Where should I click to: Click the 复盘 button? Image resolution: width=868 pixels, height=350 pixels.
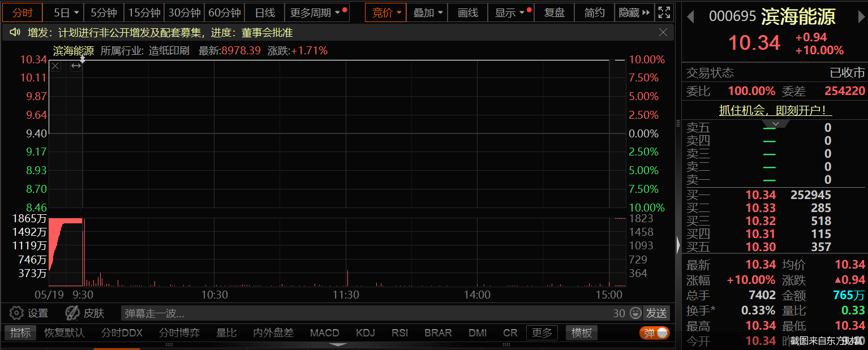pos(555,12)
